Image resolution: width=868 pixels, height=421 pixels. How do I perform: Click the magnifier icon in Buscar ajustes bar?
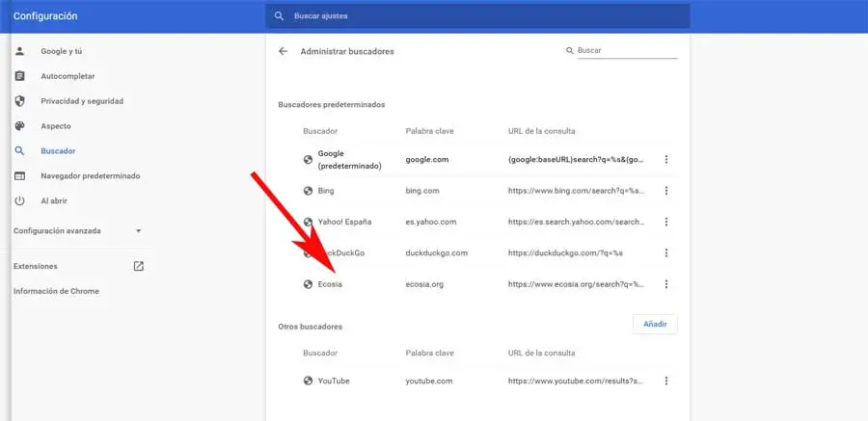(x=280, y=16)
